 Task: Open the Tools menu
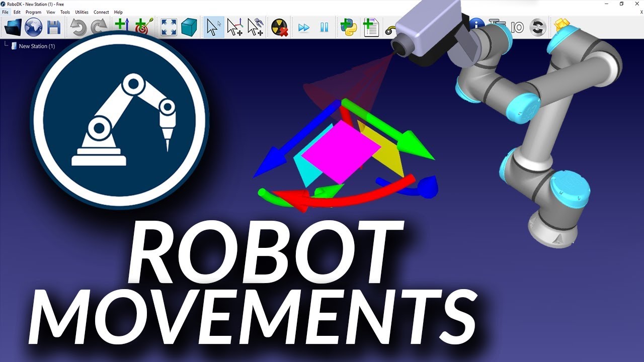(65, 12)
